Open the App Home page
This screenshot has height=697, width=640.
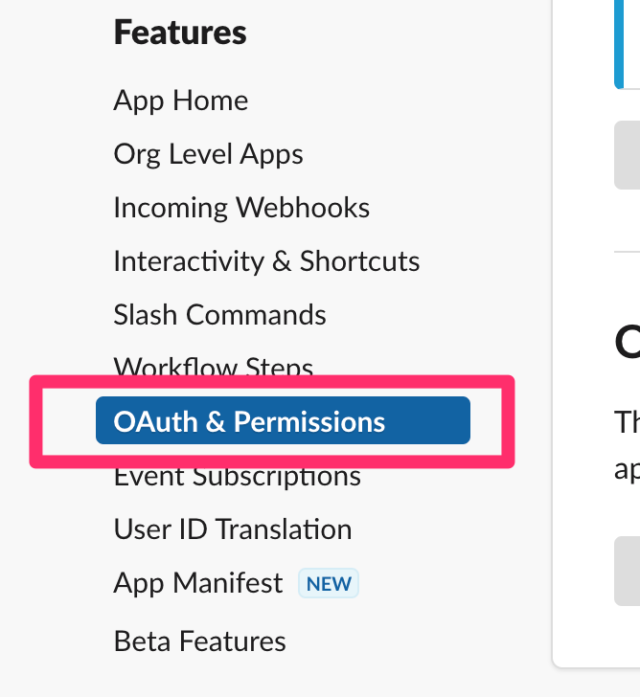(180, 101)
